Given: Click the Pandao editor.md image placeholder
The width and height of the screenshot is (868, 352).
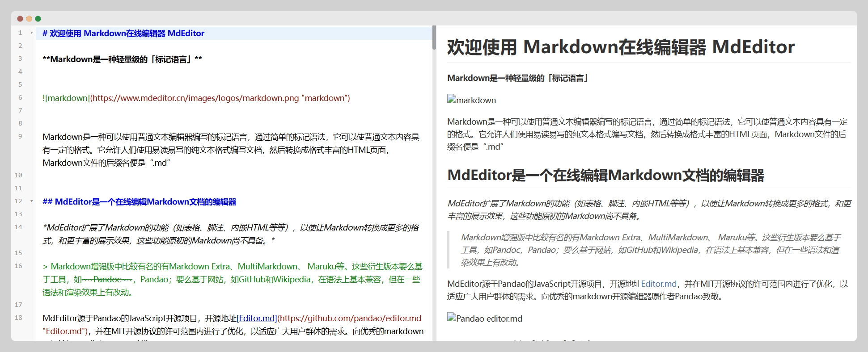Looking at the screenshot, I should (x=484, y=318).
